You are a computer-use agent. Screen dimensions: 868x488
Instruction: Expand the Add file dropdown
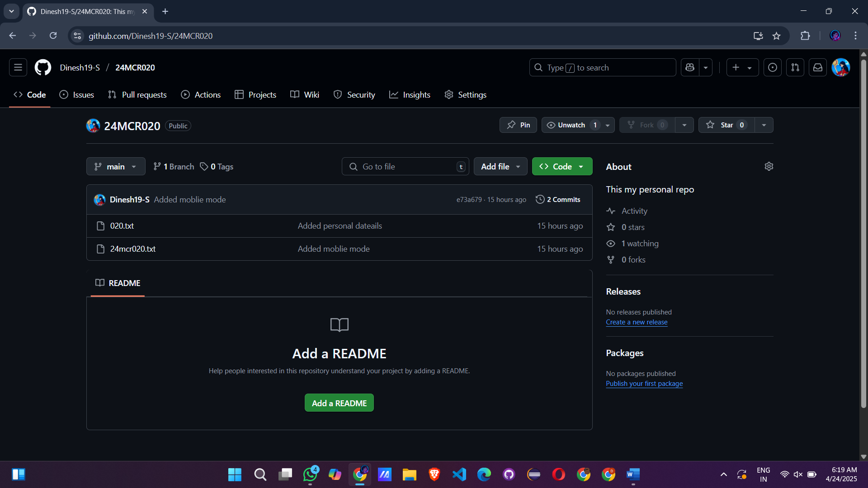point(500,167)
